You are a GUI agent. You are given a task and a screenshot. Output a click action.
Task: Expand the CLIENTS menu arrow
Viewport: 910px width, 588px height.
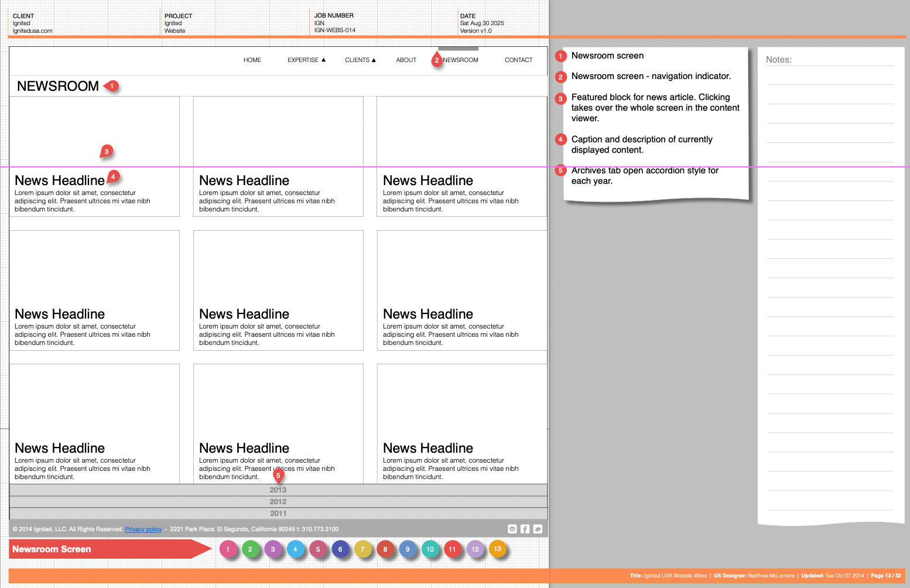coord(374,60)
